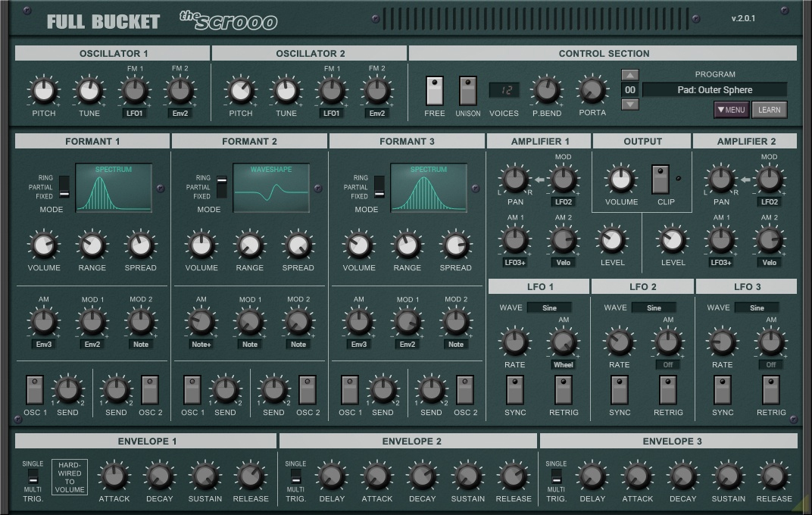The image size is (812, 515).
Task: Click Formant 3 SPECTRUM display
Action: (428, 188)
